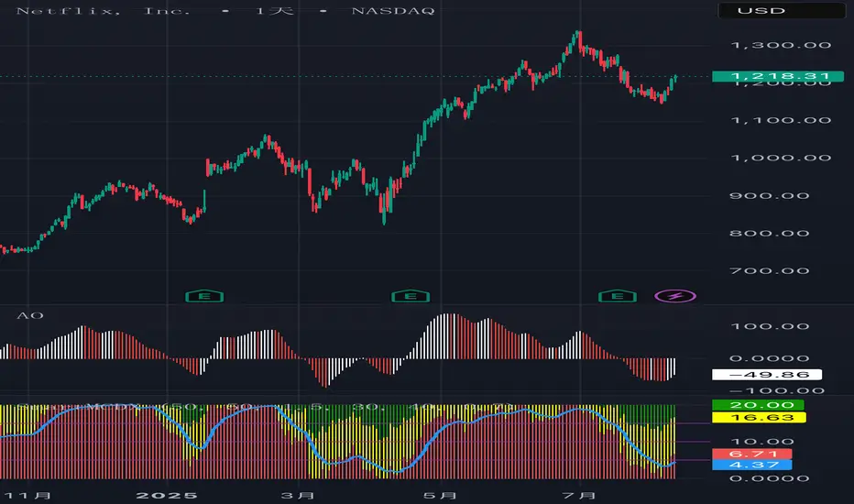Image resolution: width=854 pixels, height=504 pixels.
Task: Click the 900.00 price axis label
Action: 769,195
